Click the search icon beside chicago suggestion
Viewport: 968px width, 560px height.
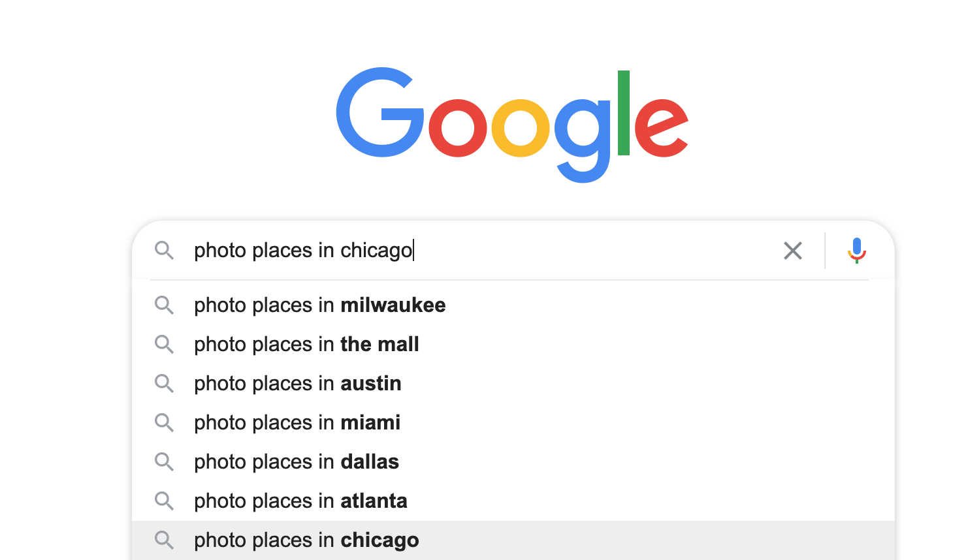coord(164,540)
